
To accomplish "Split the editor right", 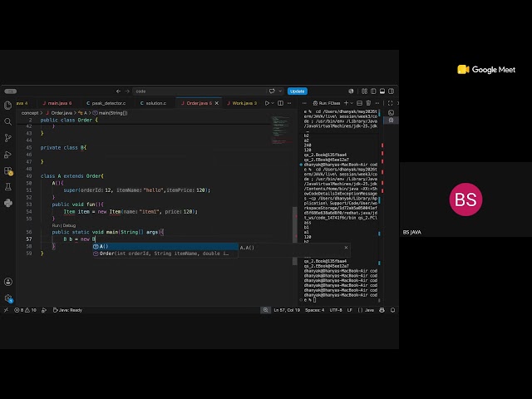I will click(281, 103).
